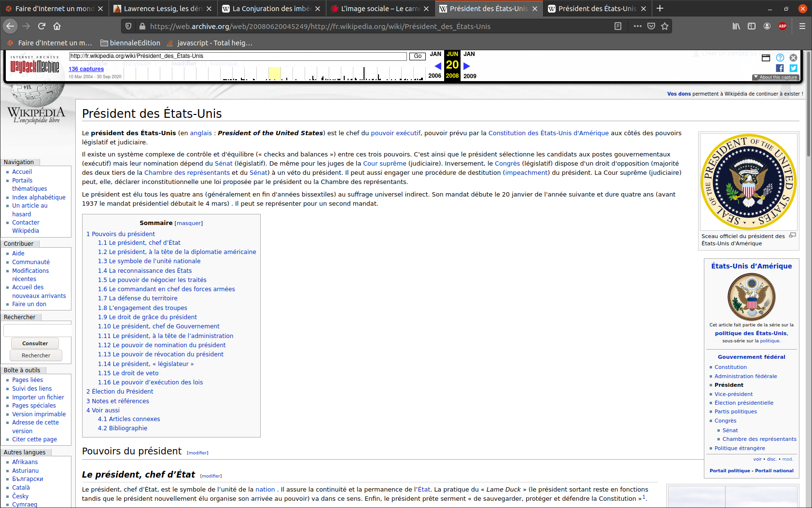Viewport: 812px width, 508px height.
Task: Open the Firefox hamburger menu
Action: (x=802, y=26)
